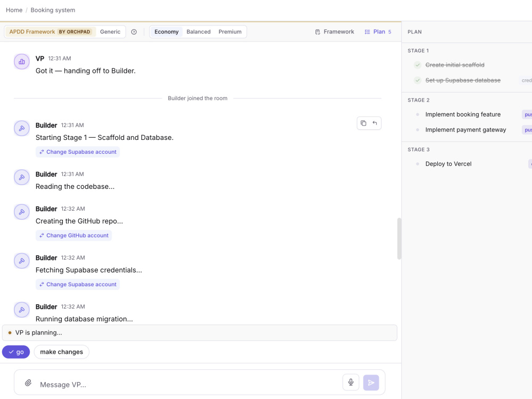Screen dimensions: 532x399
Task: Focus the Message VP input field
Action: [188, 385]
